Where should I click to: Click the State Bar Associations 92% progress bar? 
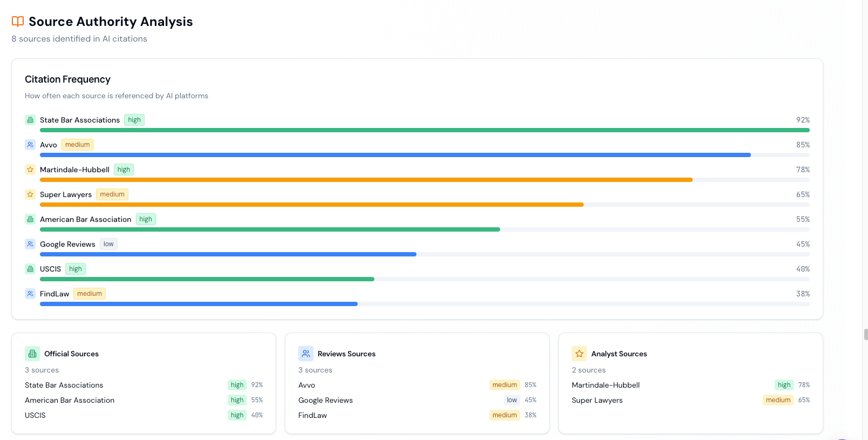[x=425, y=130]
